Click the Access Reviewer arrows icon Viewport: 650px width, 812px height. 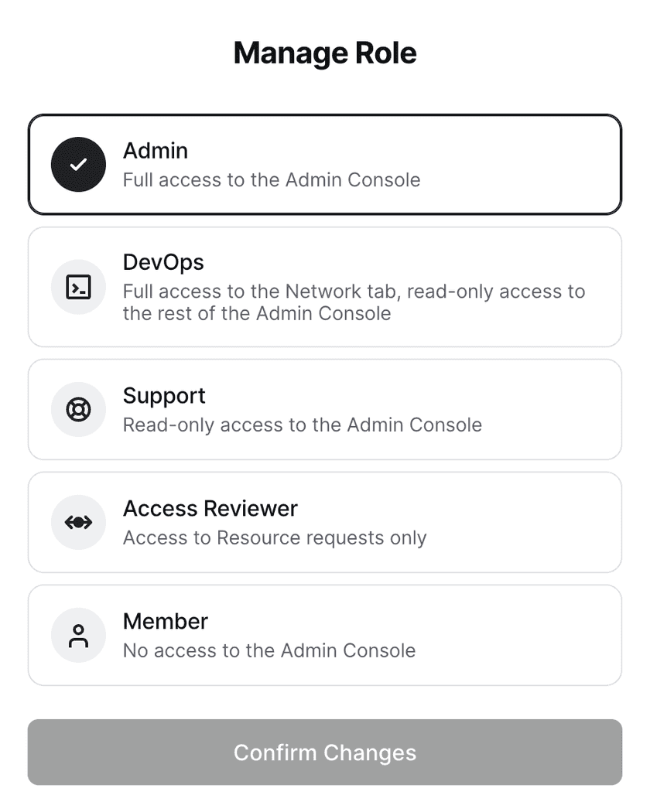click(x=78, y=522)
